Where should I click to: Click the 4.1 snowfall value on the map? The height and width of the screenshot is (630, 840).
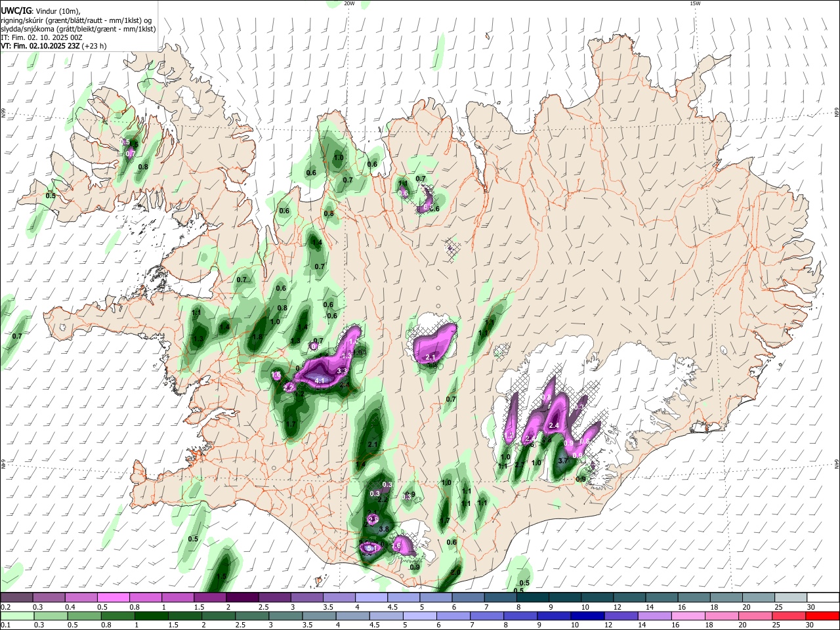coord(321,381)
